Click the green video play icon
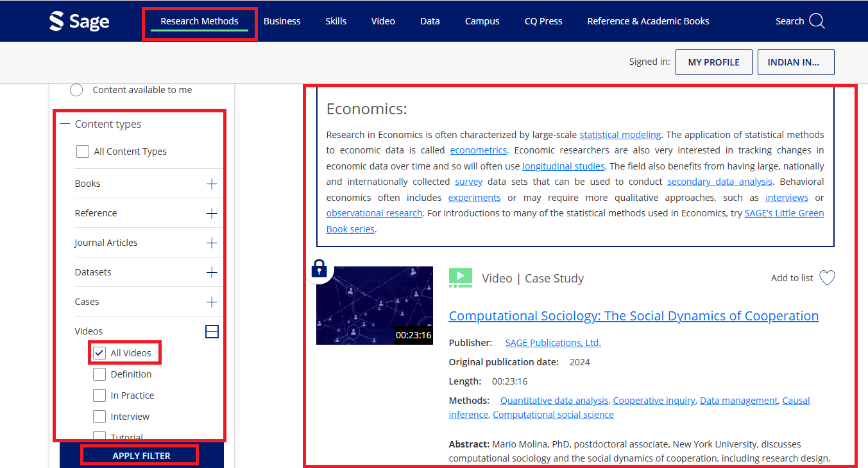 461,277
